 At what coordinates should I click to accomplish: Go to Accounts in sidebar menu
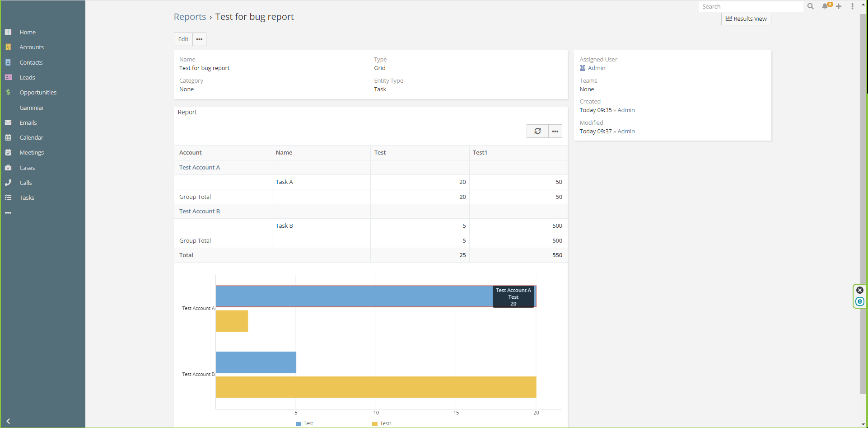click(x=32, y=47)
